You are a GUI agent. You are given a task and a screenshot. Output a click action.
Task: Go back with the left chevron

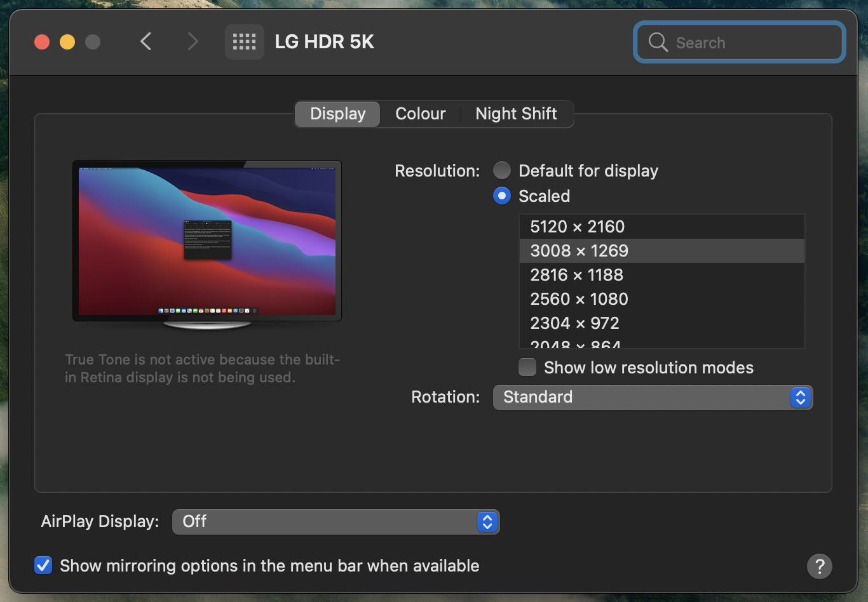point(146,42)
